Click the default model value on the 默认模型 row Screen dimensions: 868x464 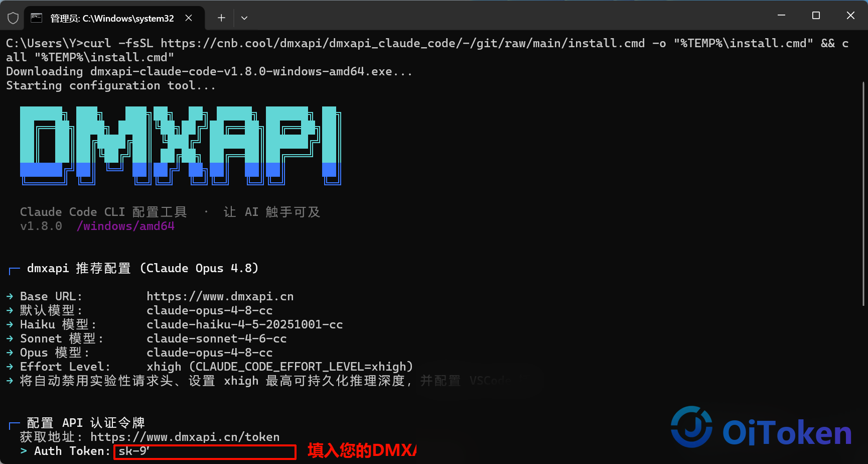click(x=209, y=310)
